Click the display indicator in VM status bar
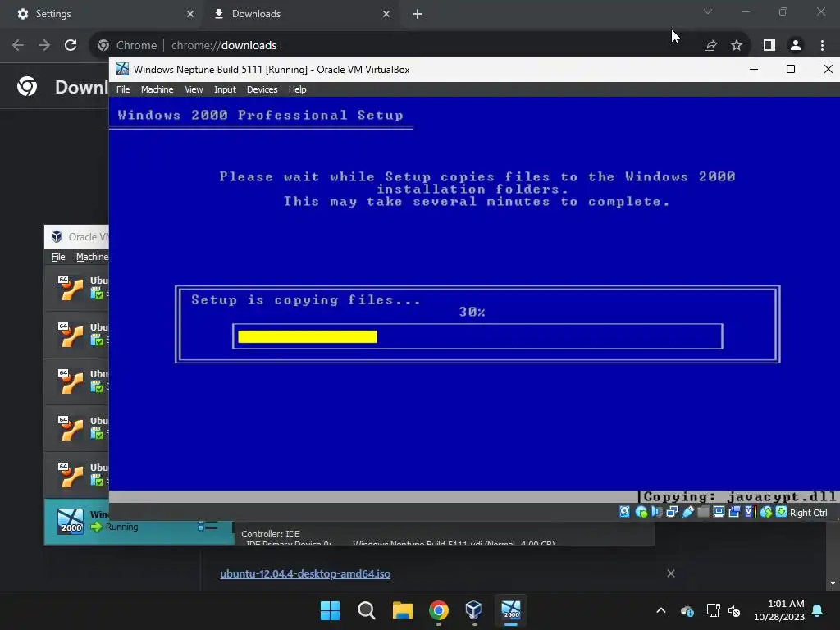840x630 pixels. (719, 512)
